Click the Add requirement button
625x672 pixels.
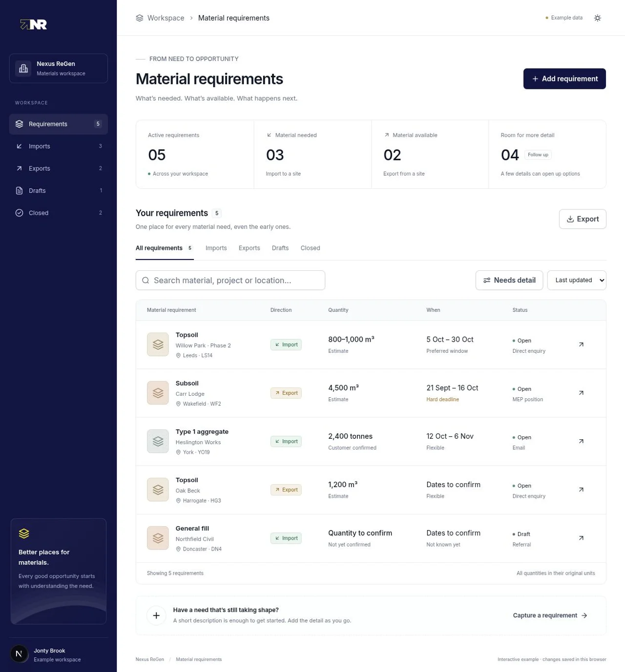(x=564, y=79)
